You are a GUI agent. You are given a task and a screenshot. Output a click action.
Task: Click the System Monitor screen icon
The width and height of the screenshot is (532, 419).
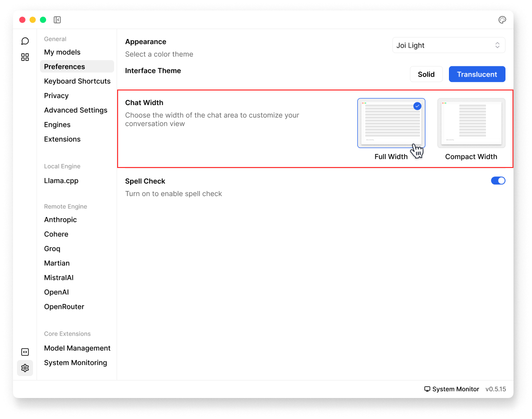[427, 389]
